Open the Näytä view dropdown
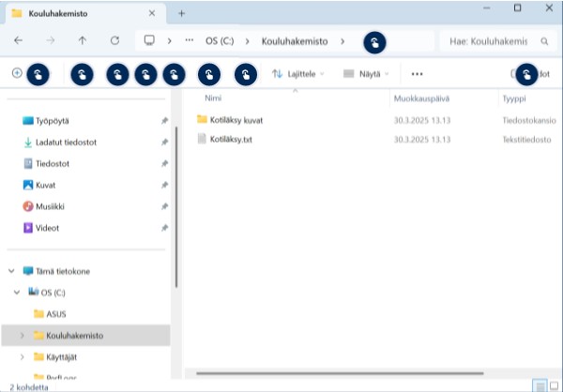This screenshot has height=392, width=563. [x=366, y=73]
